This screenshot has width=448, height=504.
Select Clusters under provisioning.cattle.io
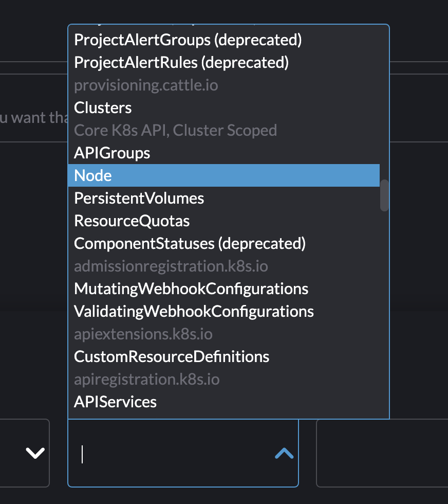pos(102,107)
